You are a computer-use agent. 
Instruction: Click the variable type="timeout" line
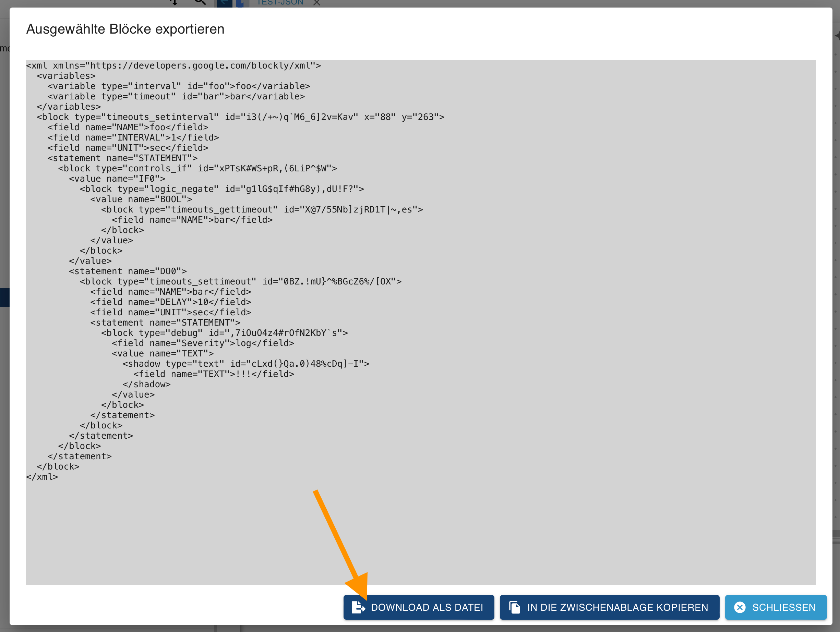[176, 96]
